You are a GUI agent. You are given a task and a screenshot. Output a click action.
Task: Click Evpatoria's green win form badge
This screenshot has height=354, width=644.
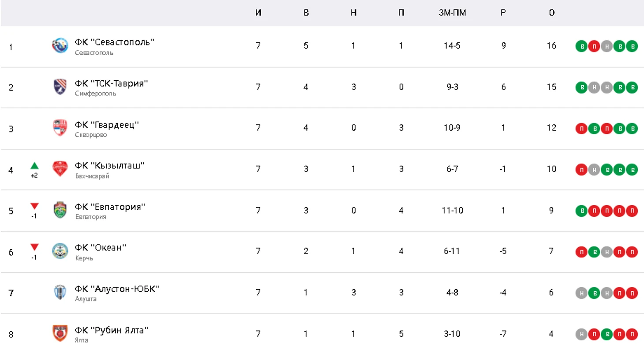pos(581,211)
